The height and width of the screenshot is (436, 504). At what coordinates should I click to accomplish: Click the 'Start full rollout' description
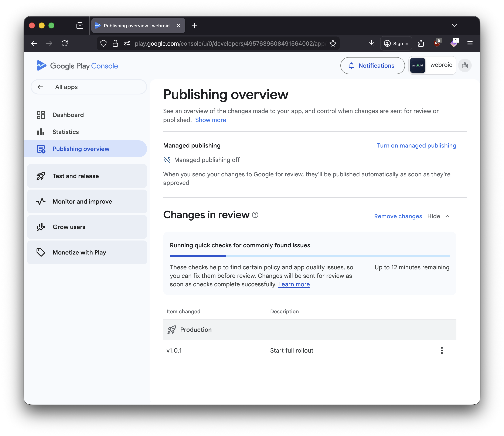292,350
